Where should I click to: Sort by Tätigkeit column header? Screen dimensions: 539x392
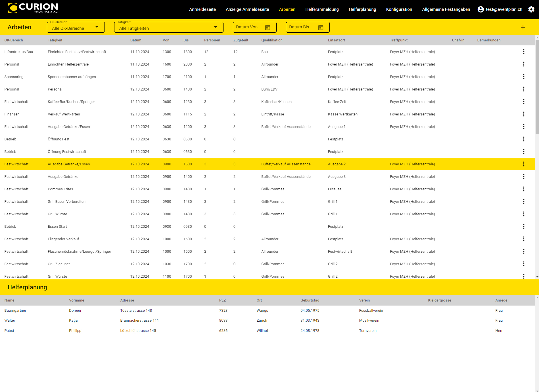[x=55, y=40]
